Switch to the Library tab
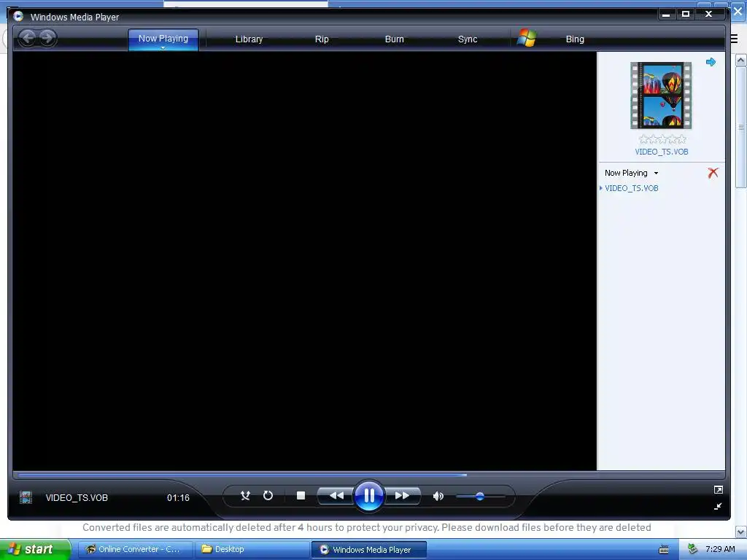The image size is (747, 560). coord(249,39)
